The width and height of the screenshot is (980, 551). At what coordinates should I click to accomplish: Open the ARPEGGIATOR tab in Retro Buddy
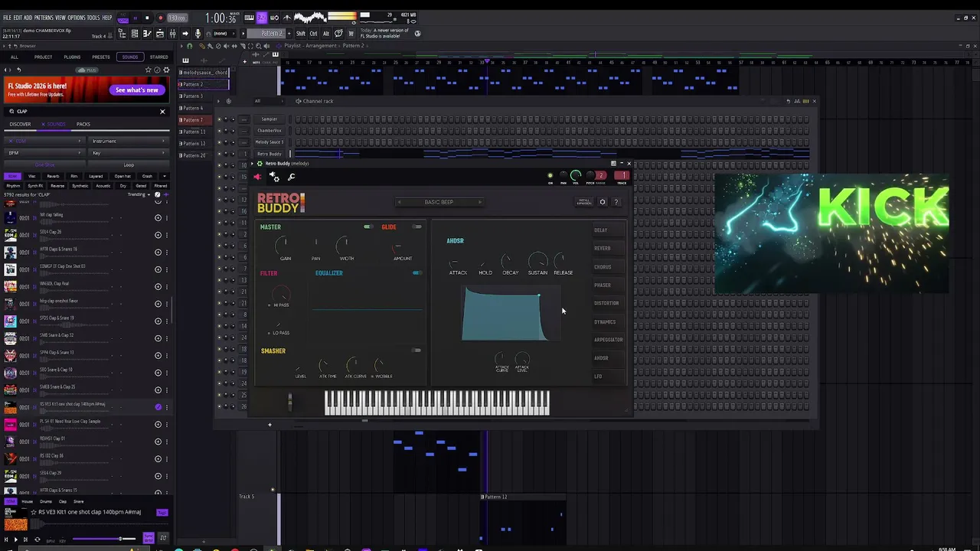coord(609,340)
